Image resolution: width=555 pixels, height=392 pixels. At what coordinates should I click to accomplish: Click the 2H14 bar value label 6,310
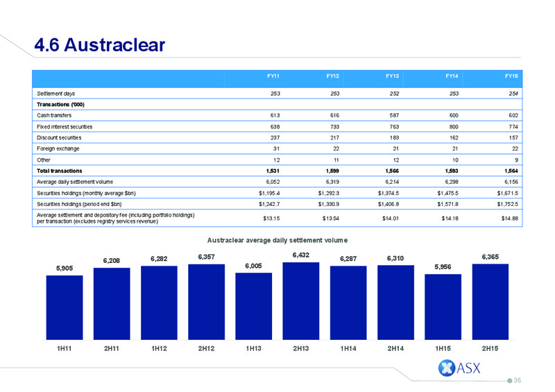pyautogui.click(x=395, y=259)
